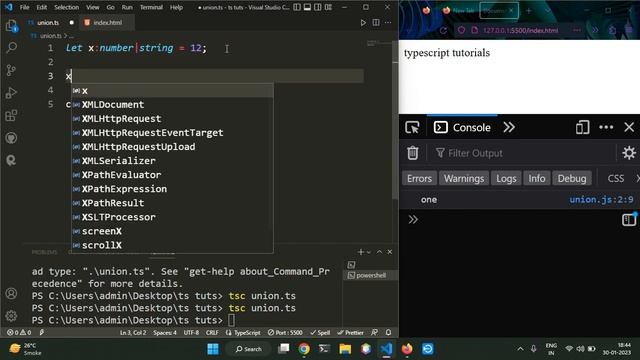640x360 pixels.
Task: Show more devtools tabs with double chevron
Action: [x=509, y=127]
